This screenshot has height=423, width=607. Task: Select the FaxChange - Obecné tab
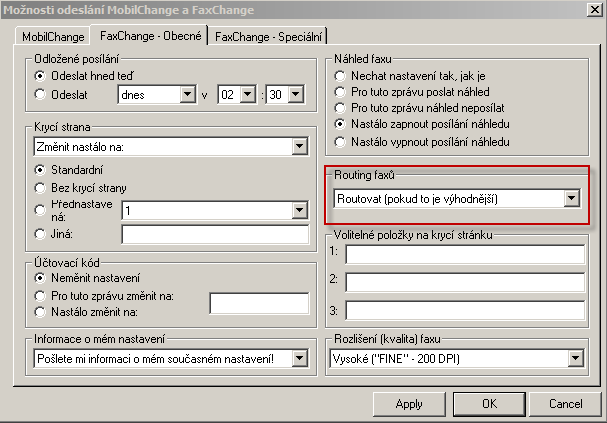(x=150, y=36)
